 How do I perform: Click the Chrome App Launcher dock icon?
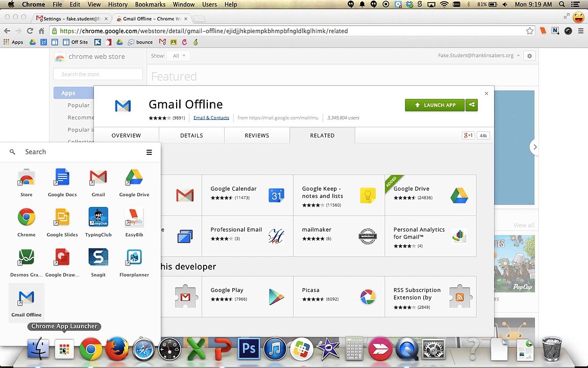pos(64,349)
